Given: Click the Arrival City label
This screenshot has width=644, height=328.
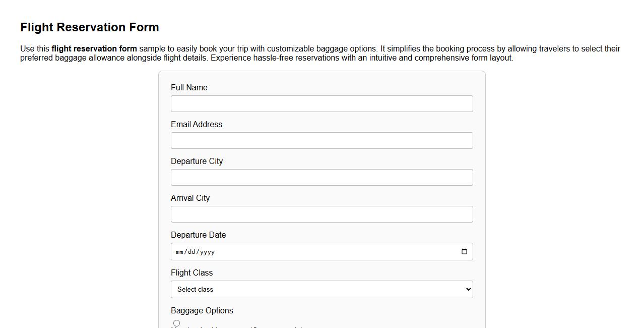Looking at the screenshot, I should [x=190, y=198].
